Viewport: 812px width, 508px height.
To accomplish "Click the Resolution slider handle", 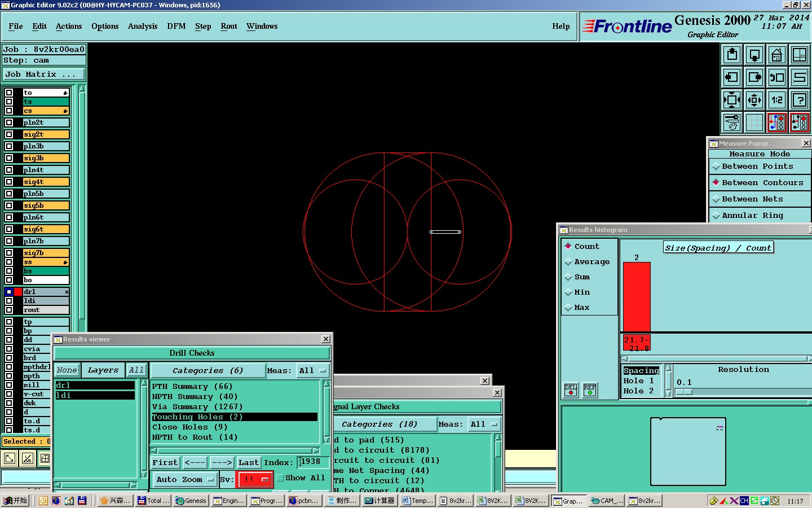I will tap(683, 392).
